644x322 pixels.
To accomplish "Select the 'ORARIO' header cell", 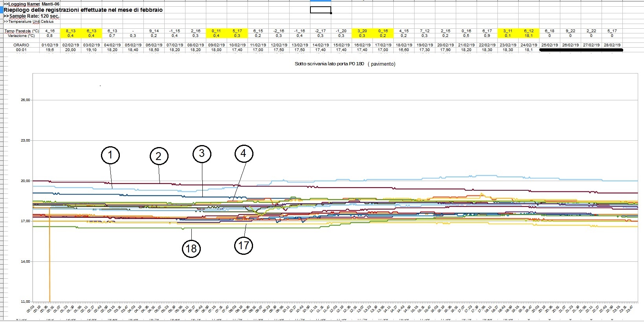I will (21, 45).
